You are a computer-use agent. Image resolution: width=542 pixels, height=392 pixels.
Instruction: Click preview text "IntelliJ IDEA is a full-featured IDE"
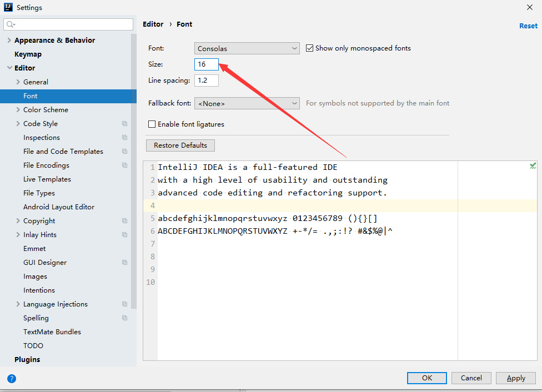click(x=248, y=167)
